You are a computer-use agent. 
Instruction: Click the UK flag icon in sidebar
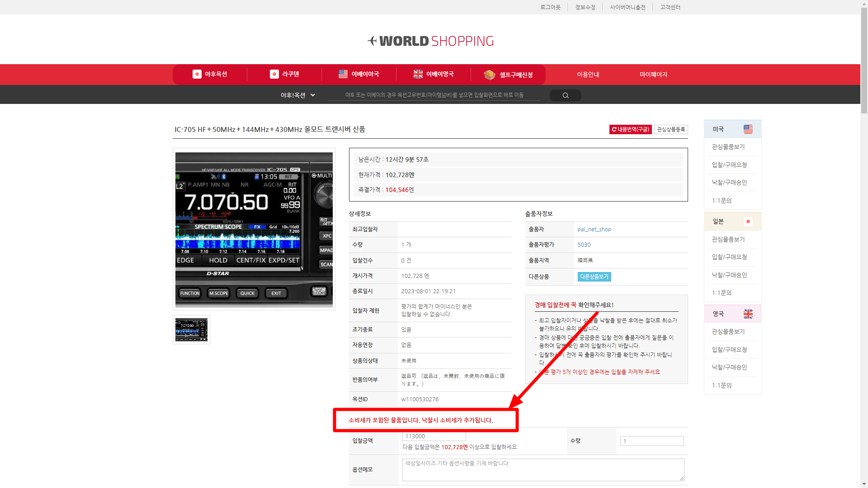(748, 314)
